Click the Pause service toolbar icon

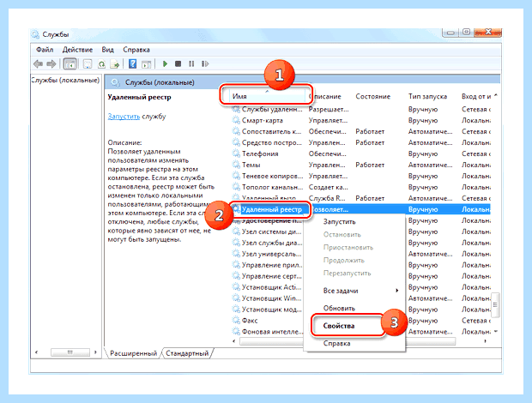(191, 63)
